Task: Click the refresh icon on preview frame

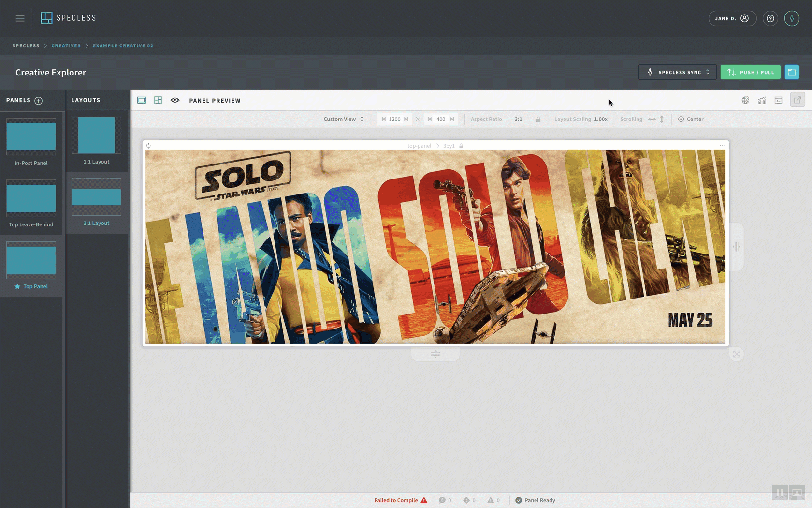Action: tap(148, 146)
